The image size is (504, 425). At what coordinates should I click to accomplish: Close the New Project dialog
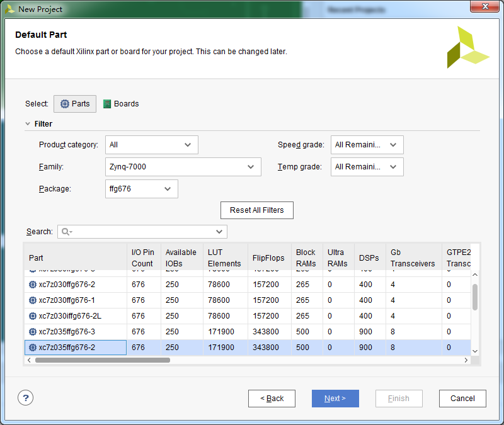(x=485, y=6)
